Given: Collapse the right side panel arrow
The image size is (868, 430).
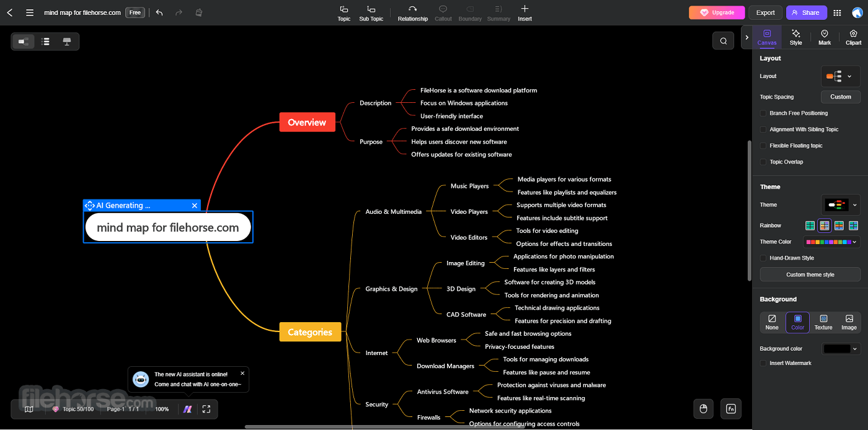Looking at the screenshot, I should (x=746, y=38).
